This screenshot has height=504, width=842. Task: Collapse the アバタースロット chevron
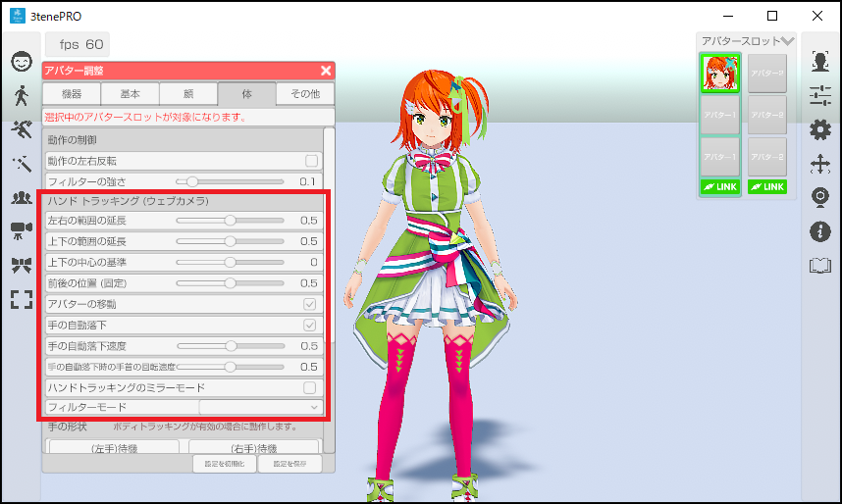pos(787,41)
